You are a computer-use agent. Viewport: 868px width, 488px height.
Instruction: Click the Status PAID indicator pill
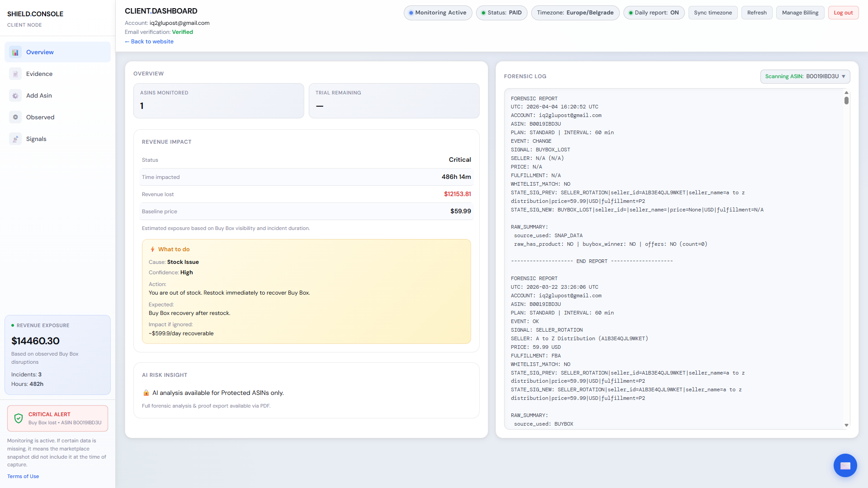coord(501,13)
